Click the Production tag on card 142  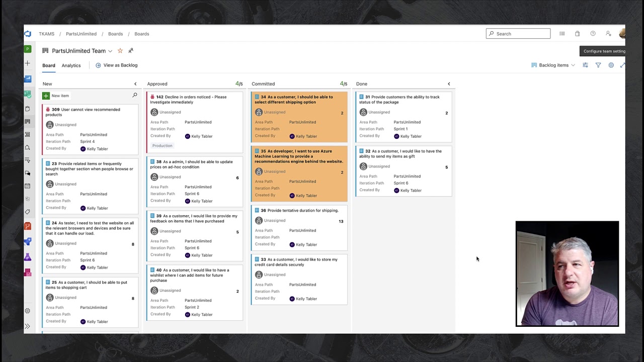pos(162,146)
